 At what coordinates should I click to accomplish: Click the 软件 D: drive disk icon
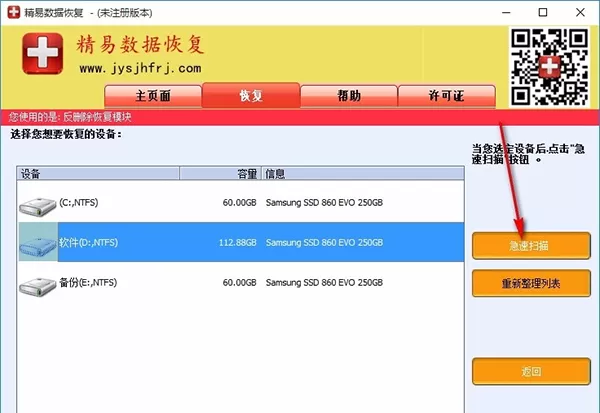click(38, 246)
